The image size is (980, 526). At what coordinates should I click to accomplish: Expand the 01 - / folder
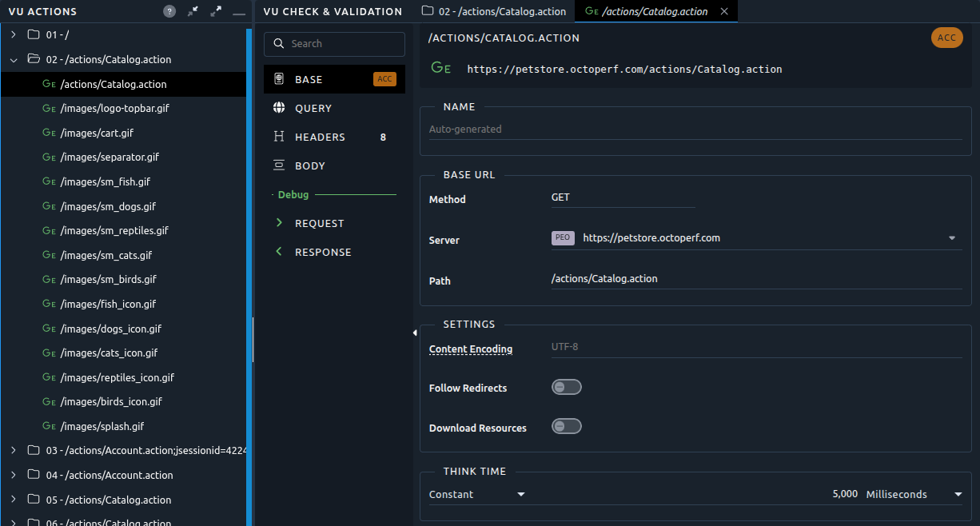[14, 34]
